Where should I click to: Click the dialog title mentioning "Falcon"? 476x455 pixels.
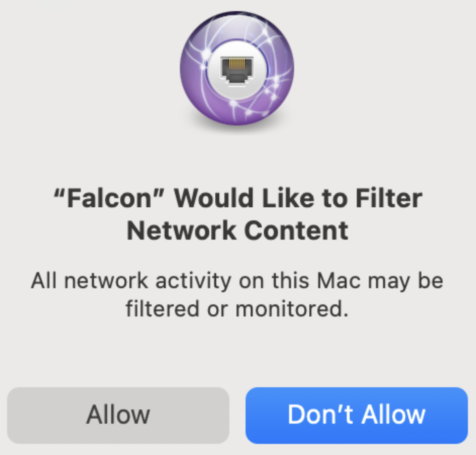point(237,214)
